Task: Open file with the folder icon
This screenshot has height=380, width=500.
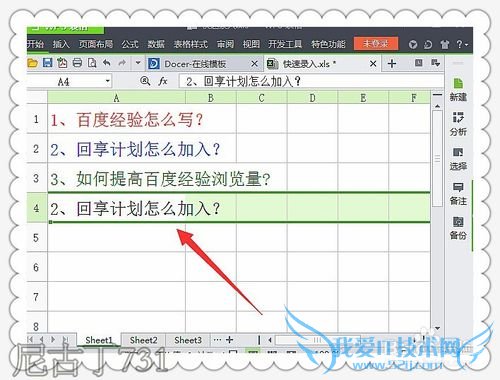Action: coord(32,63)
